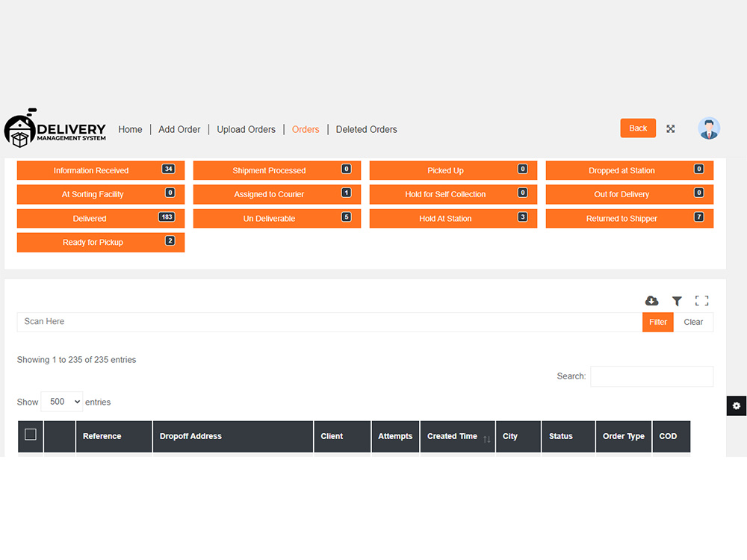Sort by the City column header
Image resolution: width=747 pixels, height=560 pixels.
pyautogui.click(x=518, y=436)
